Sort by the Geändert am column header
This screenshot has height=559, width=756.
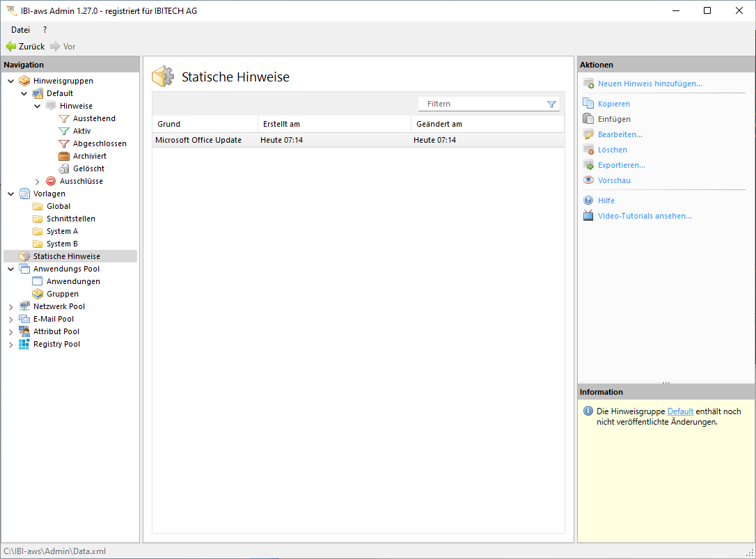(439, 124)
